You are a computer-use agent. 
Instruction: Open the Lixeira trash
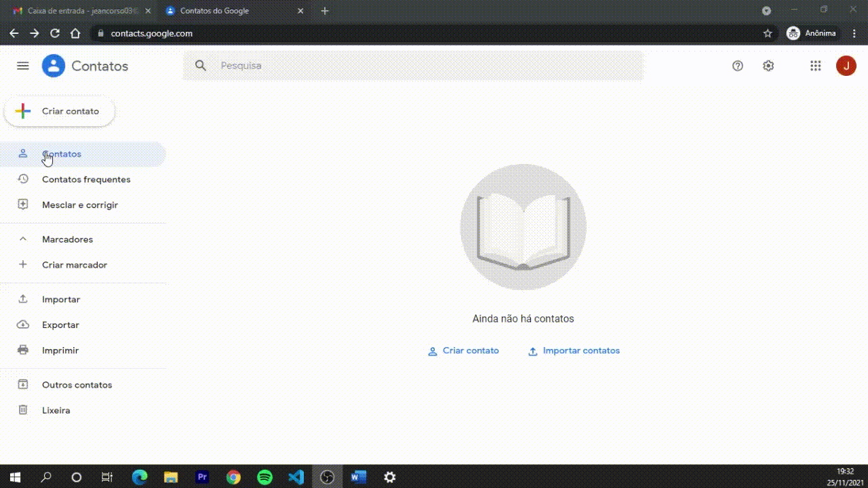tap(82, 410)
